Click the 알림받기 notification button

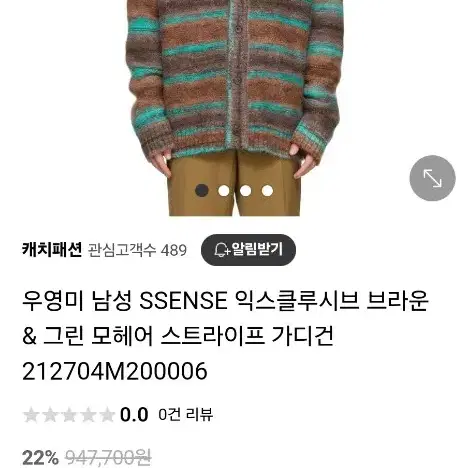click(x=248, y=250)
